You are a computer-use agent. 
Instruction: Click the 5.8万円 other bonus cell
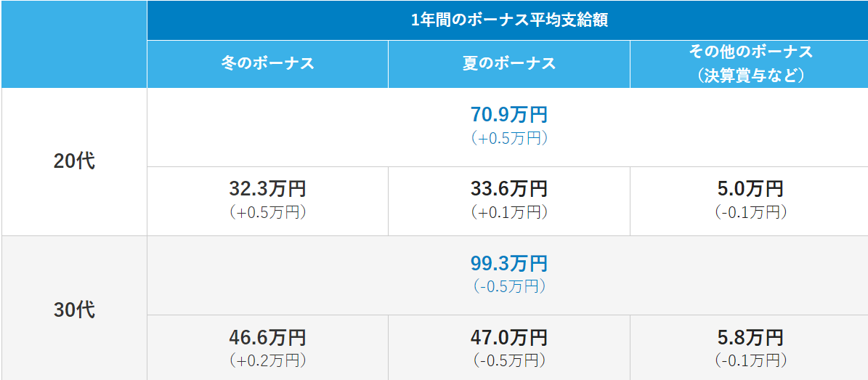pyautogui.click(x=750, y=338)
